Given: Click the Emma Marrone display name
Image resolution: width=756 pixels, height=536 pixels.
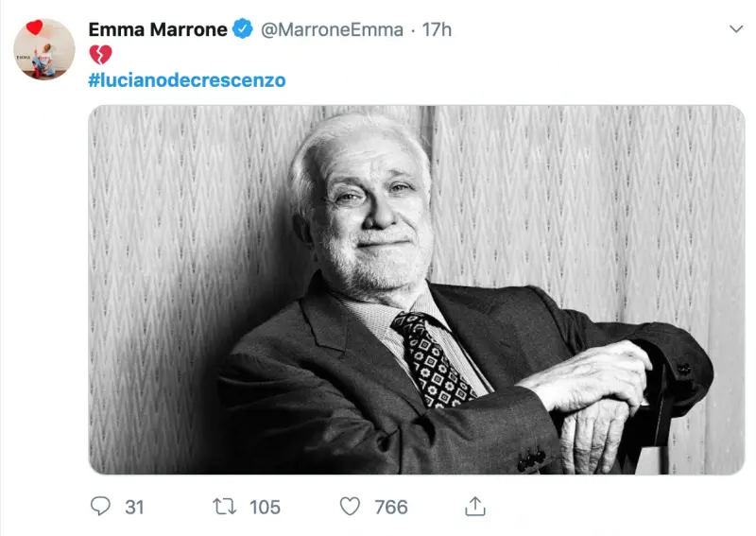Looking at the screenshot, I should coord(158,29).
